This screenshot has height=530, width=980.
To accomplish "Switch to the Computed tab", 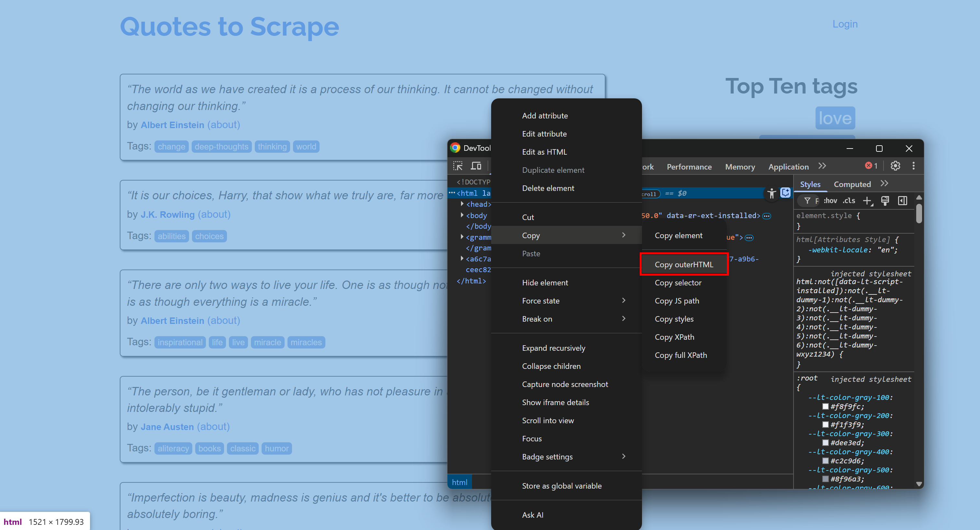I will point(852,184).
